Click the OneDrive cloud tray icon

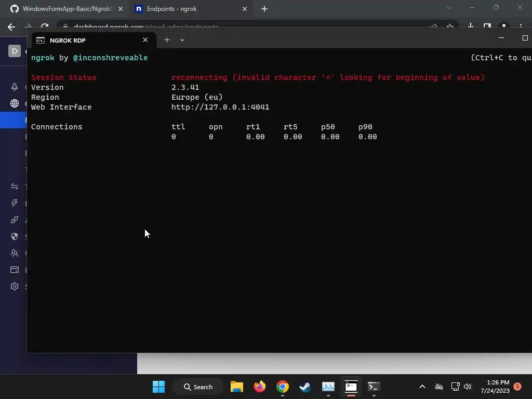439,387
